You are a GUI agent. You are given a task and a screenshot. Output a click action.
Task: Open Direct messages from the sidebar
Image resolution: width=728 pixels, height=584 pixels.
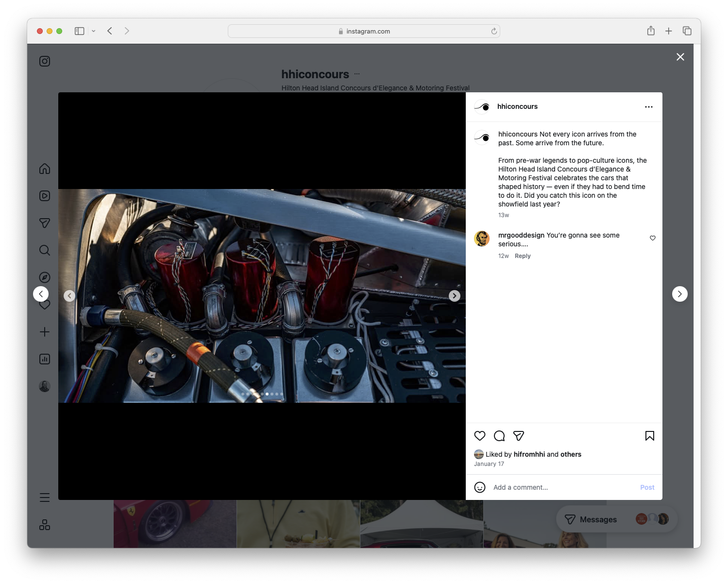[x=44, y=223]
